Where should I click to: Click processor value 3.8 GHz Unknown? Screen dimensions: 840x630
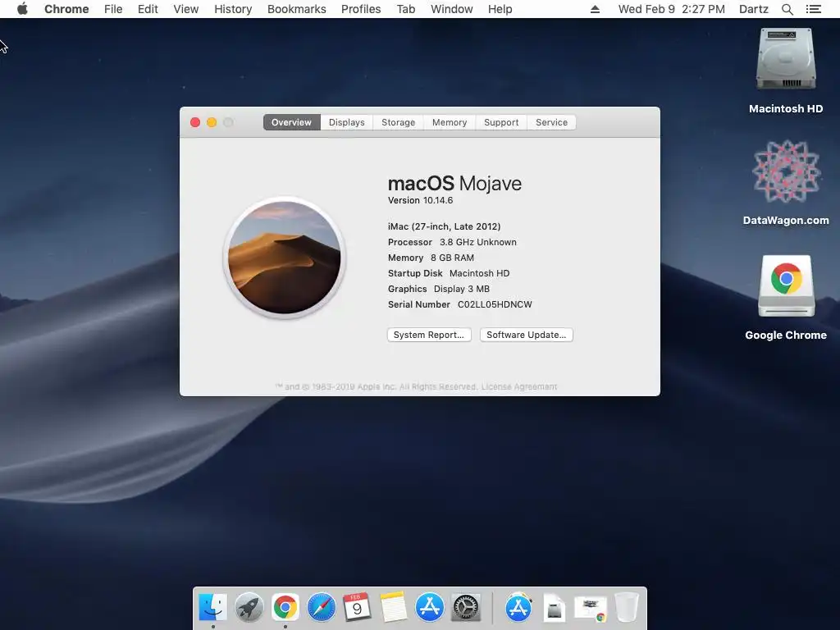[x=478, y=242]
